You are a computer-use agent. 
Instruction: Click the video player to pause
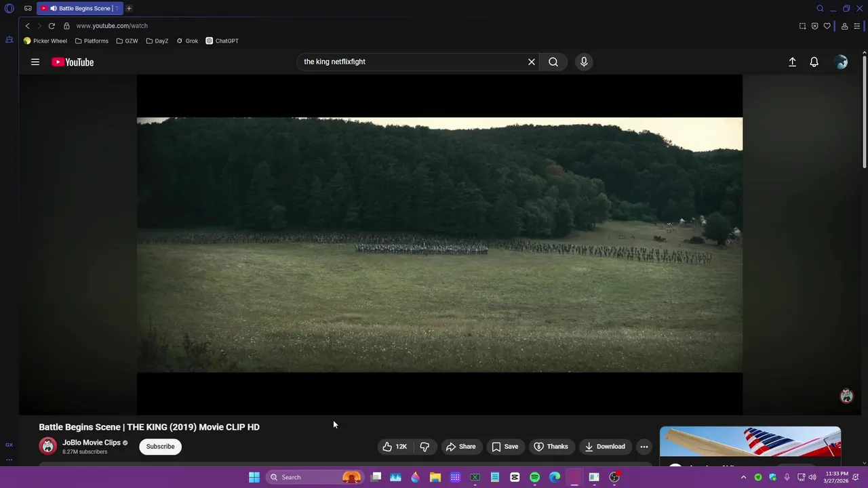click(439, 244)
